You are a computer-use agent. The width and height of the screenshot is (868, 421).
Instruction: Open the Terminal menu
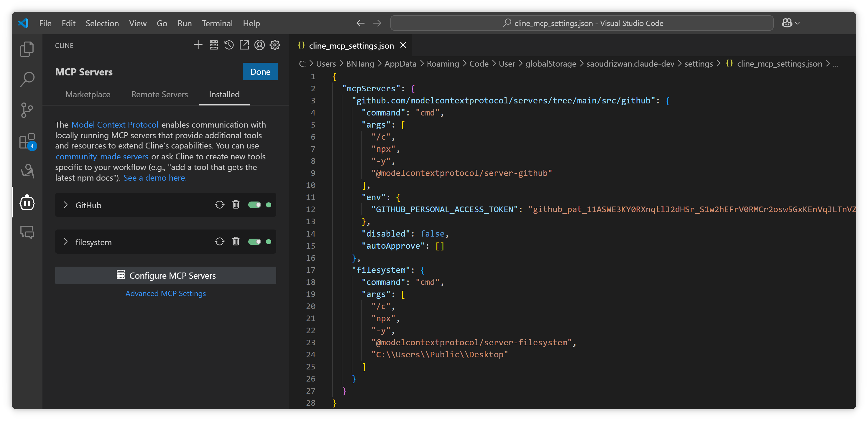(217, 23)
